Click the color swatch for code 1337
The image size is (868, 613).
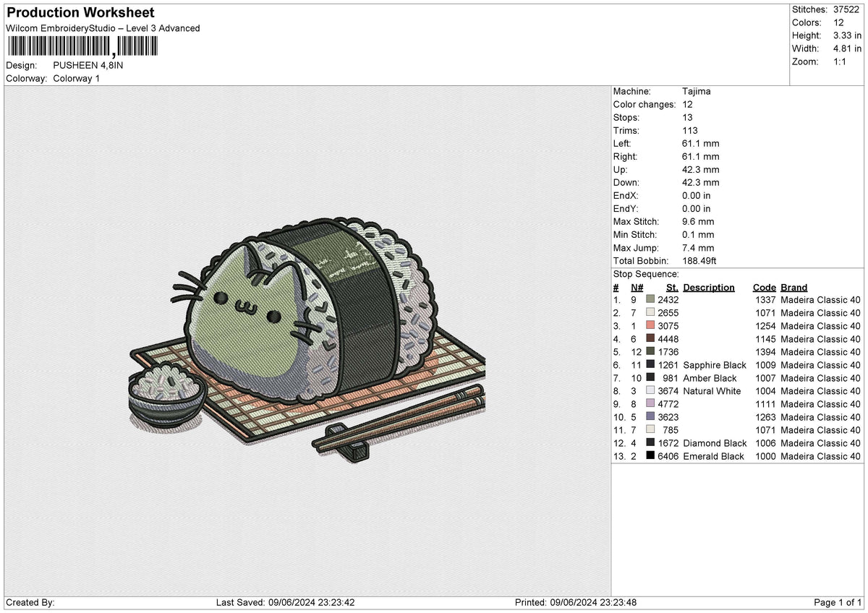pos(650,300)
